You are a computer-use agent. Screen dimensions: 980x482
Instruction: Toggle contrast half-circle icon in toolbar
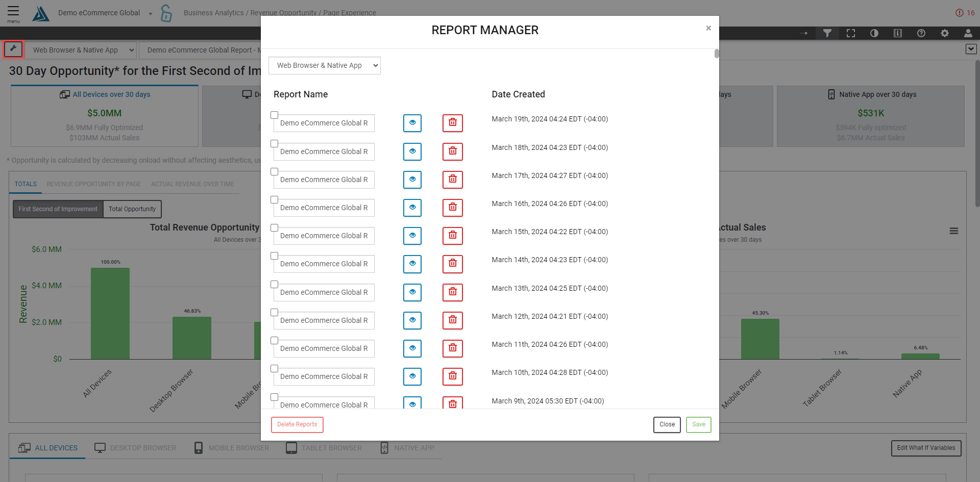874,33
